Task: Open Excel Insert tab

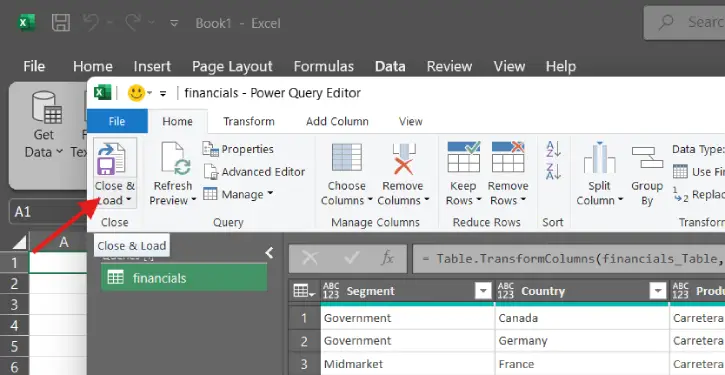Action: coord(152,66)
